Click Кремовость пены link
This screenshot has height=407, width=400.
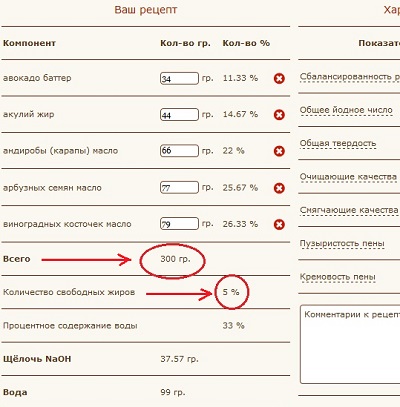(338, 277)
